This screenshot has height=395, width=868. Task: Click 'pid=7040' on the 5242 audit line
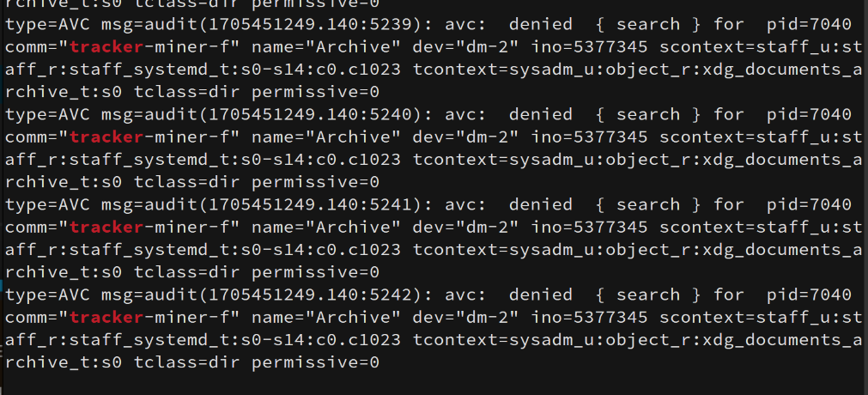click(x=809, y=295)
